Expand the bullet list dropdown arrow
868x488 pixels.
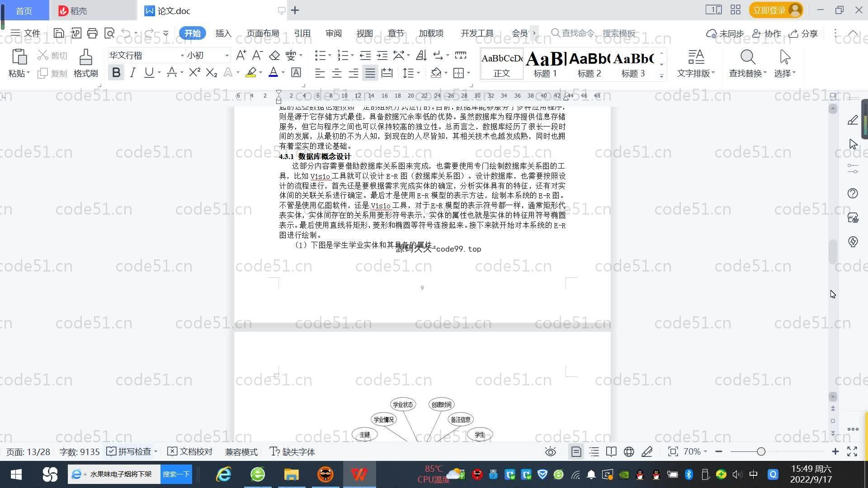click(x=330, y=55)
